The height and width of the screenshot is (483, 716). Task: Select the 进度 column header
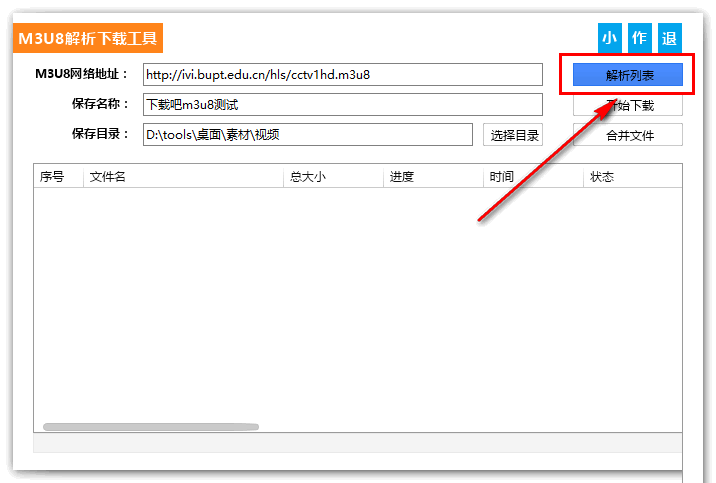pyautogui.click(x=433, y=176)
